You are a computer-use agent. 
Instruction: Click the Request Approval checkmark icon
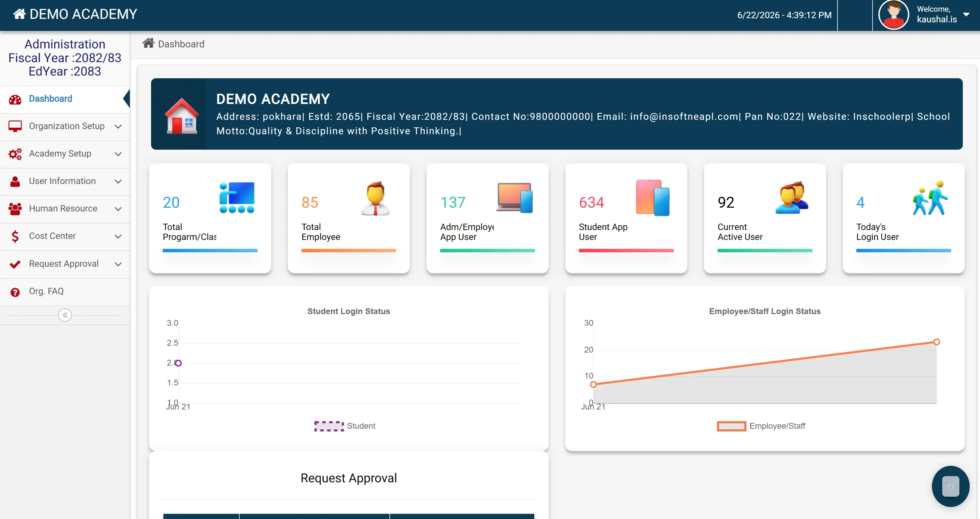(x=15, y=264)
